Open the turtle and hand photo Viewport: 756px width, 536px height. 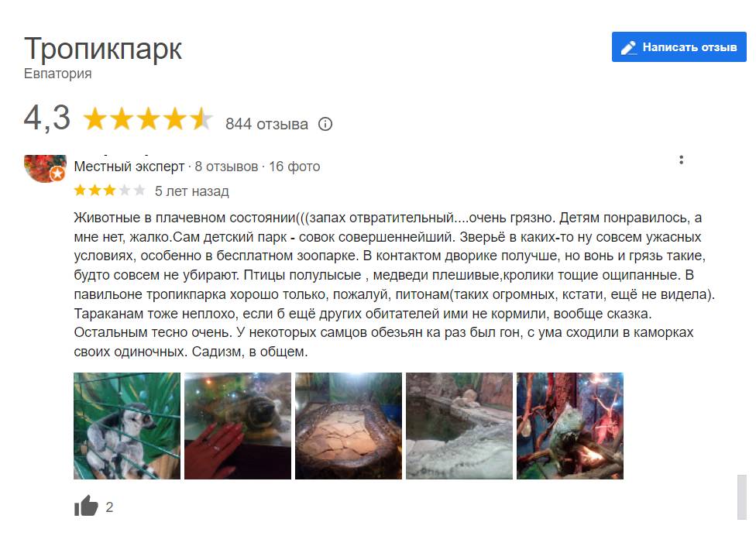pyautogui.click(x=238, y=425)
